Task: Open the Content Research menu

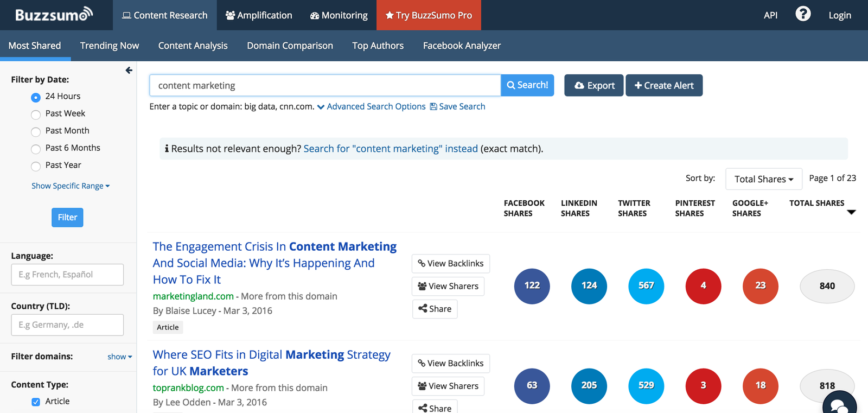Action: pos(165,15)
